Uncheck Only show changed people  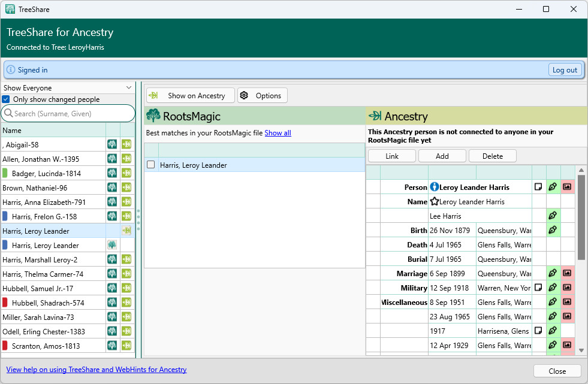[6, 99]
